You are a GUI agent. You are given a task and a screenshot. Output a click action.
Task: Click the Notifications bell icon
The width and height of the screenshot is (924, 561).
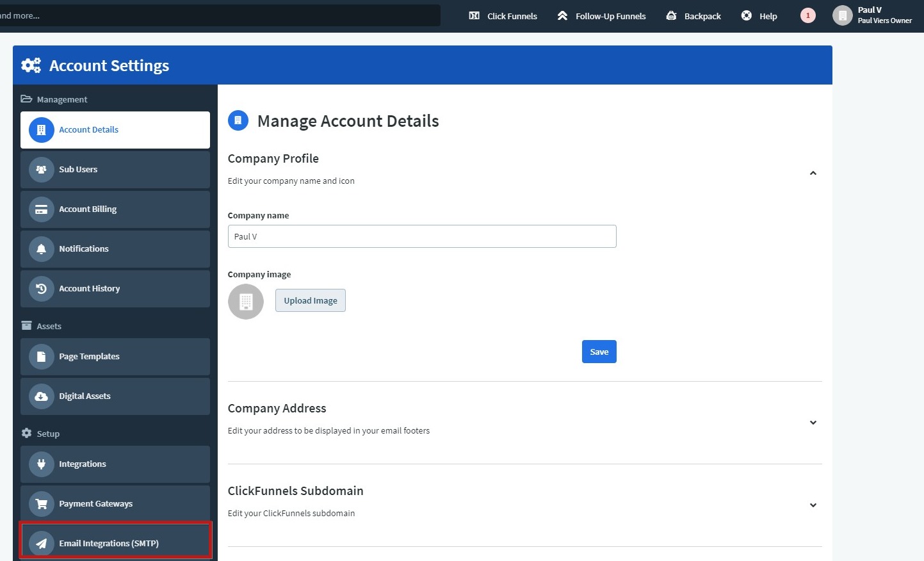pyautogui.click(x=42, y=249)
